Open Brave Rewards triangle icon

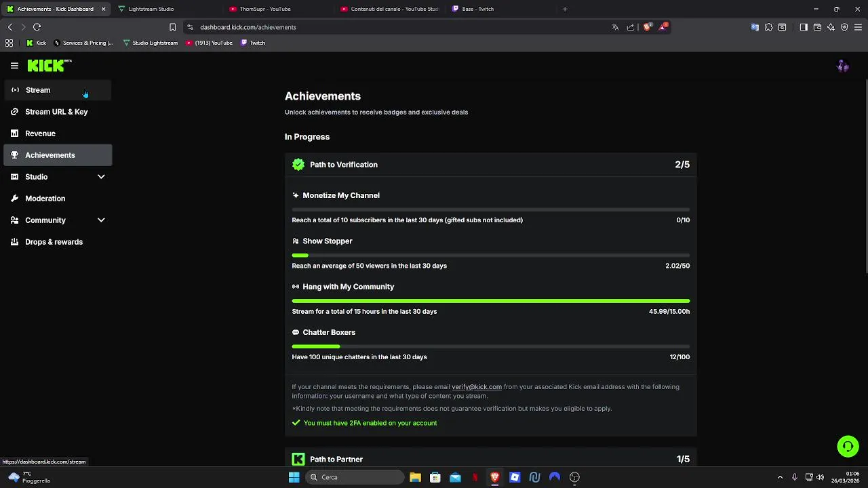click(x=663, y=27)
